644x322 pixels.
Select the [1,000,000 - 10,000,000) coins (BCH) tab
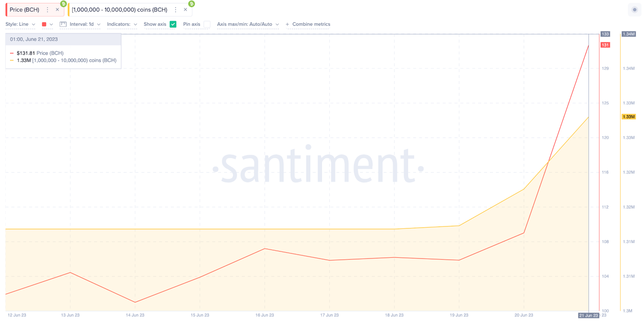pos(120,10)
